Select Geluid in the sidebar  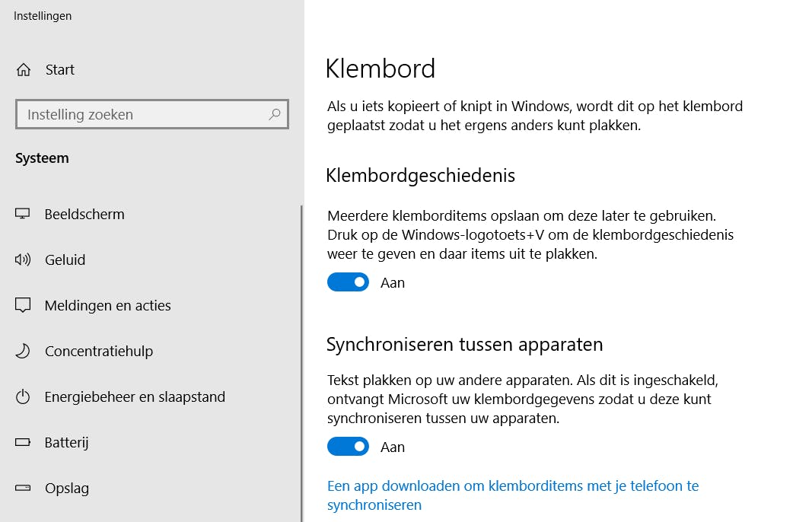(x=65, y=259)
